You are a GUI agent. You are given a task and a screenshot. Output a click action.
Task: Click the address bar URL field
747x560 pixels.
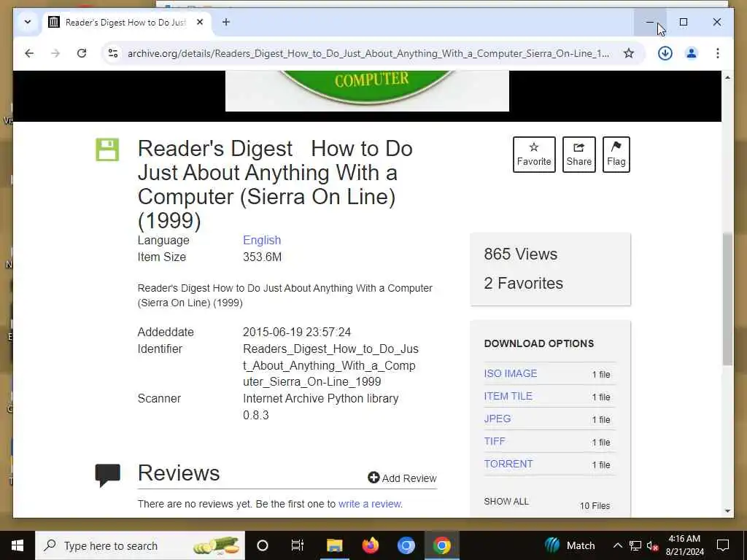[x=368, y=53]
